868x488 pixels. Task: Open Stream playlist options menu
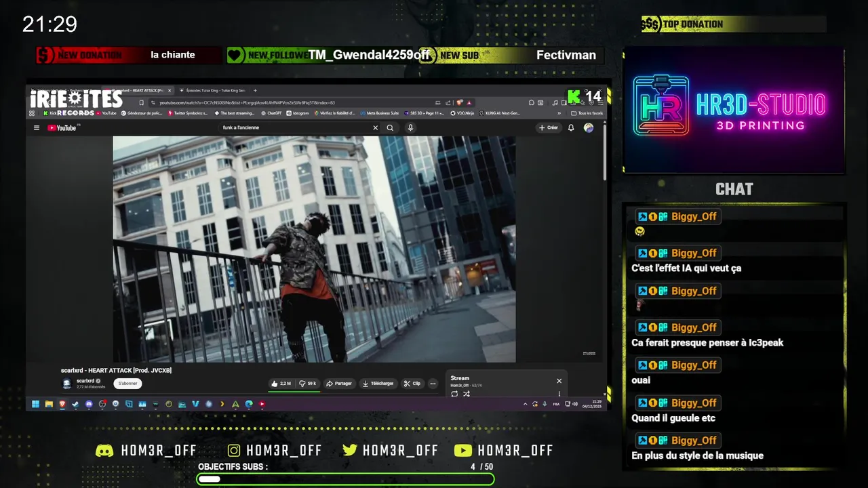coord(559,394)
